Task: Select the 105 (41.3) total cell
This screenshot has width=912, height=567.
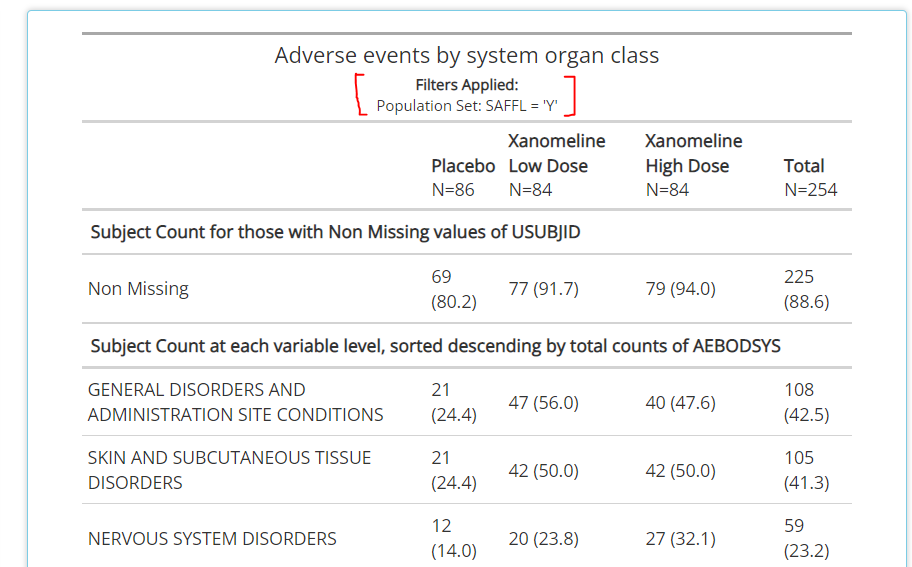Action: [806, 470]
